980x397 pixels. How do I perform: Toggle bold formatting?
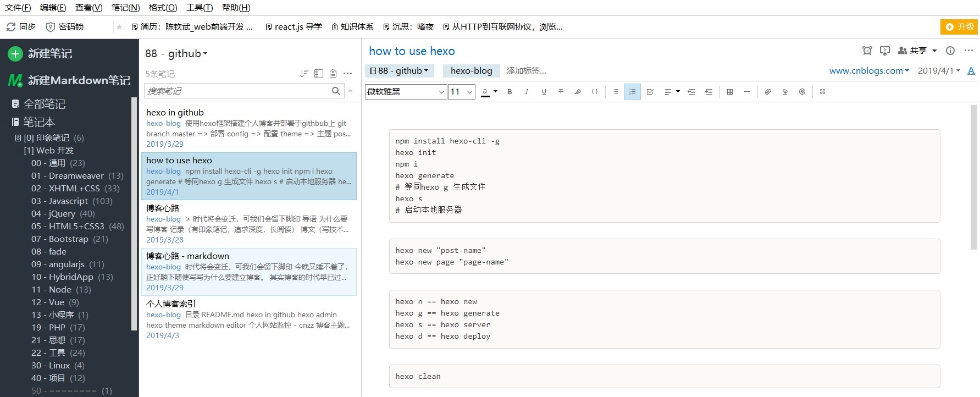pos(510,92)
